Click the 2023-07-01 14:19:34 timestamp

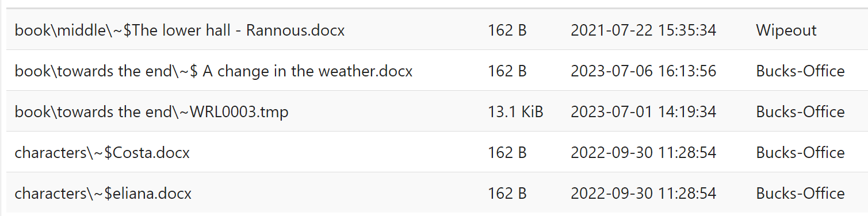643,112
